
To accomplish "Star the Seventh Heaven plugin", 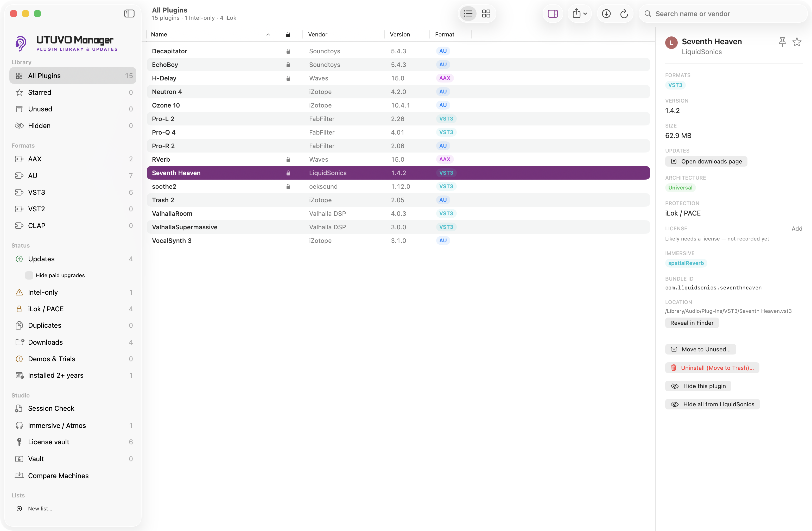I will pos(797,42).
